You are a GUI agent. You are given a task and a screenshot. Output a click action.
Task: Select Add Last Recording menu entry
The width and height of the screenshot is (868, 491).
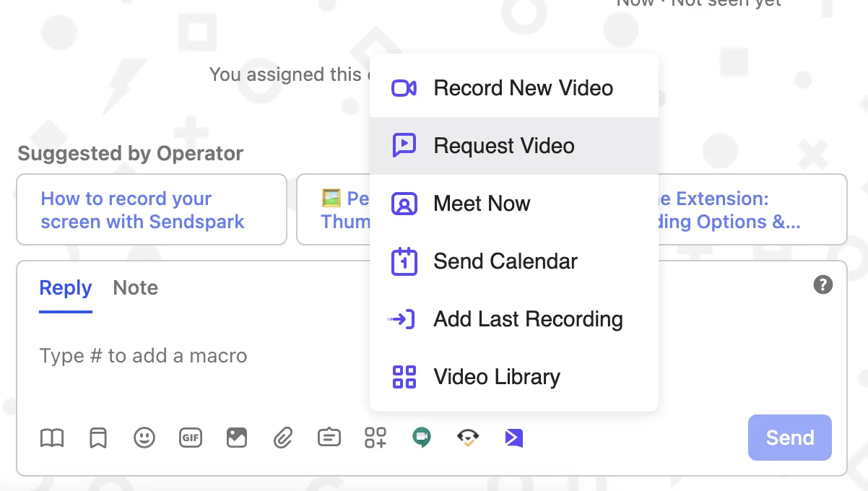513,319
